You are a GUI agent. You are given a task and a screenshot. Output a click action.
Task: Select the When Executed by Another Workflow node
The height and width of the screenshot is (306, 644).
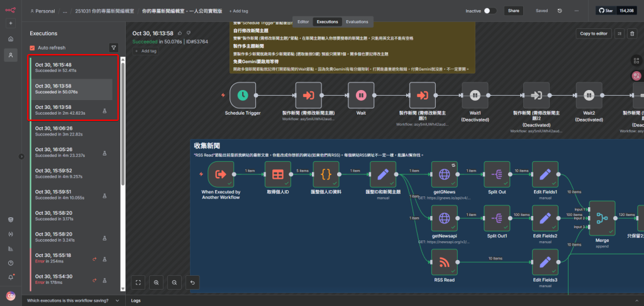pyautogui.click(x=221, y=174)
